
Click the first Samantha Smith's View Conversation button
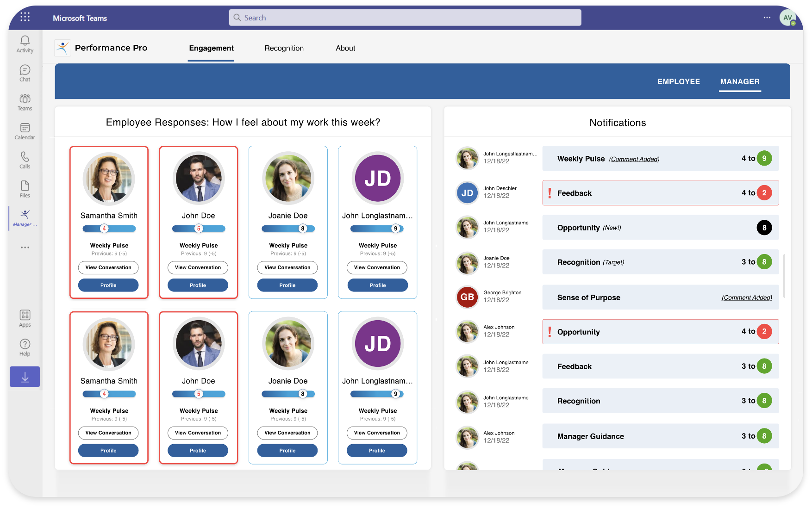click(x=108, y=267)
